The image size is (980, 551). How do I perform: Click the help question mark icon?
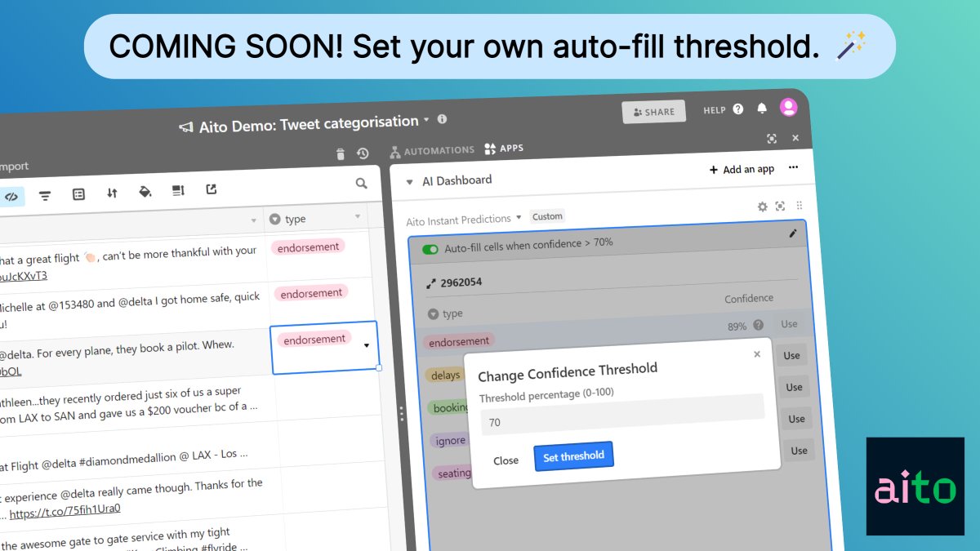tap(738, 109)
